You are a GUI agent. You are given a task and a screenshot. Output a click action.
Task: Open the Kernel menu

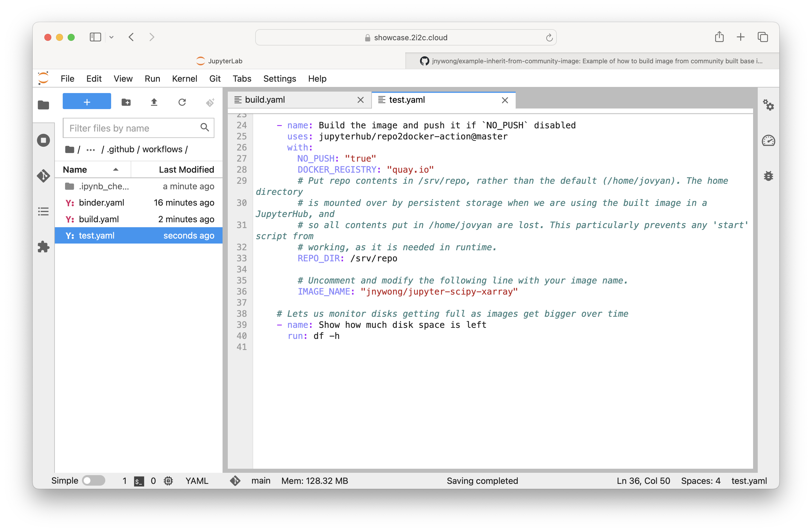(x=184, y=79)
